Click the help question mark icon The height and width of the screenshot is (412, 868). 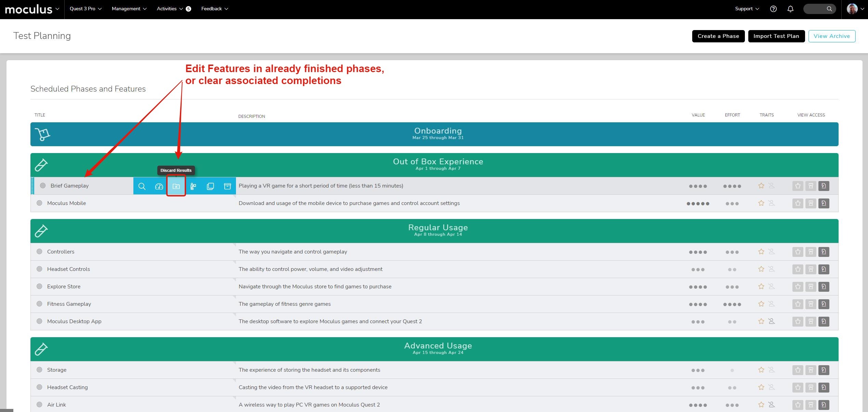click(773, 9)
